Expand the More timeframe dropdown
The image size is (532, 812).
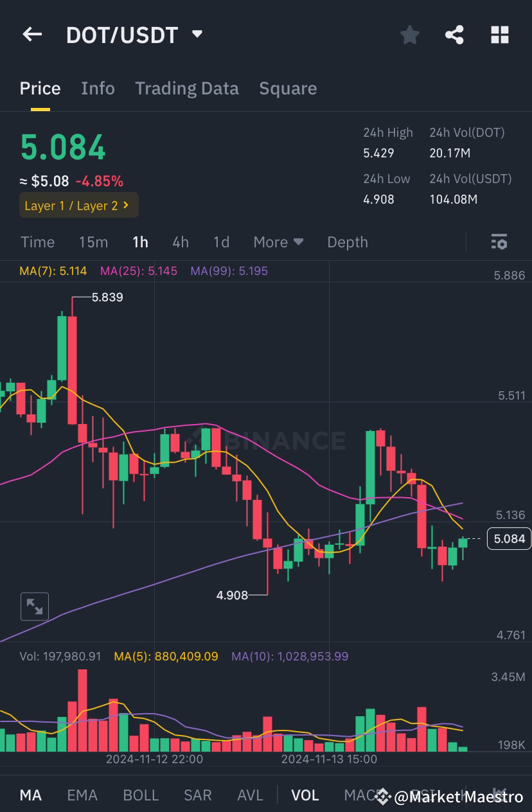tap(278, 242)
